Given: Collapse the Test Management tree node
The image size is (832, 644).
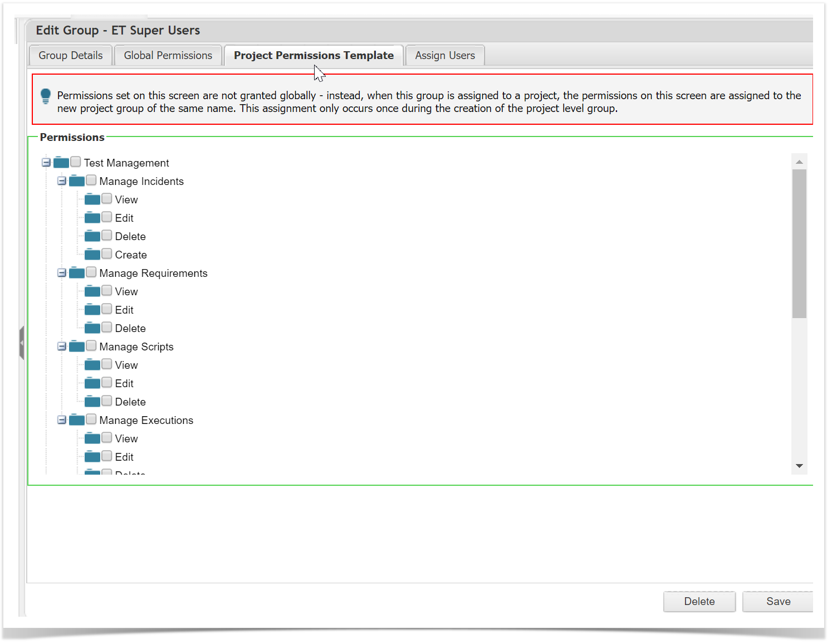Looking at the screenshot, I should click(x=46, y=163).
